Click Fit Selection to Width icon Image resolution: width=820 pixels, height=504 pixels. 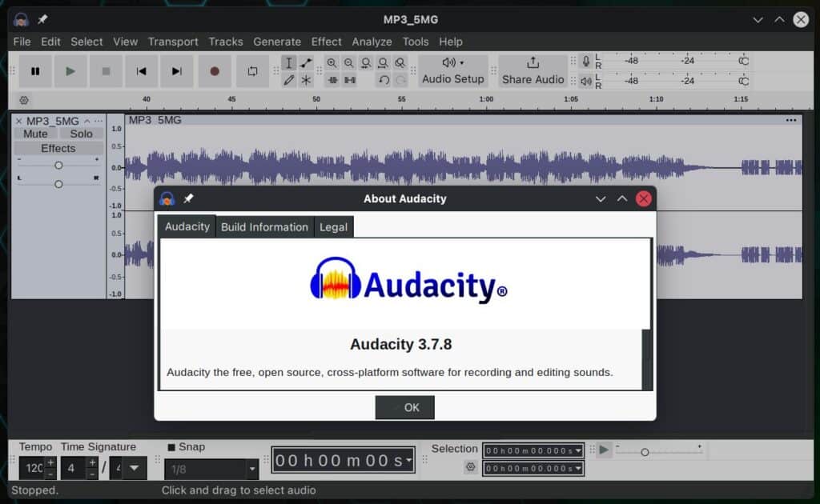tap(366, 63)
